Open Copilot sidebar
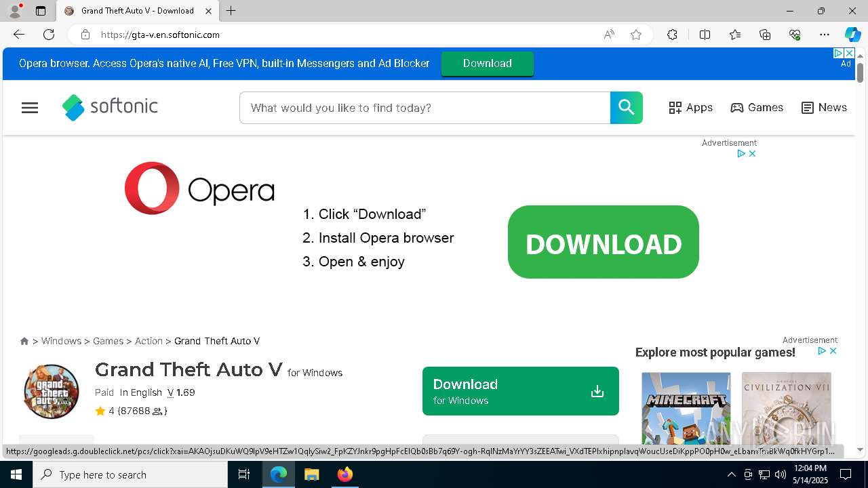The image size is (868, 488). coord(852,35)
